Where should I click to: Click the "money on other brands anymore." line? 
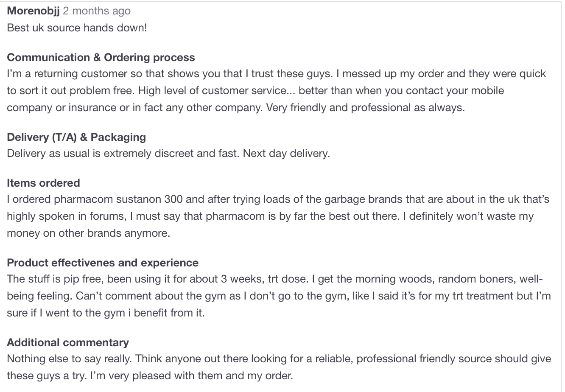[x=88, y=233]
